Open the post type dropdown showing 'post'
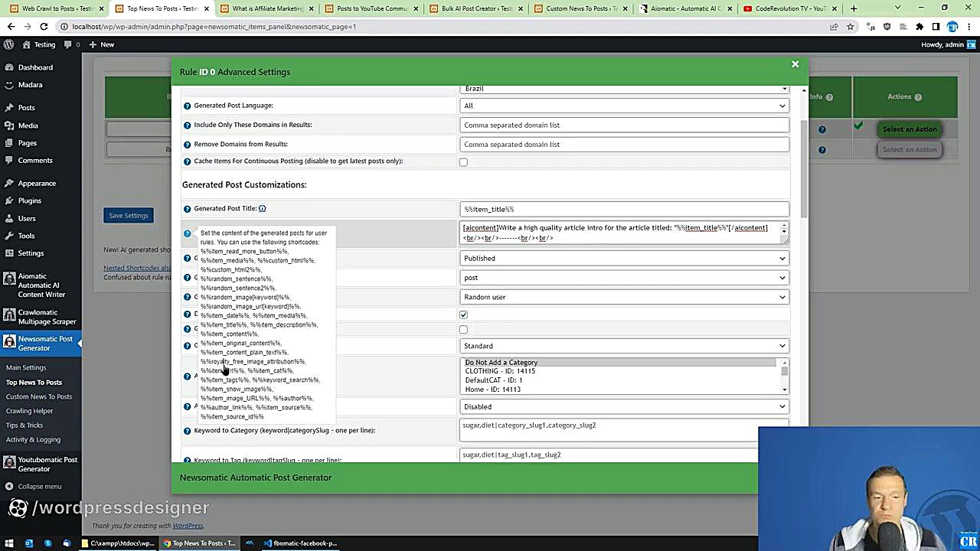The width and height of the screenshot is (980, 551). click(625, 278)
